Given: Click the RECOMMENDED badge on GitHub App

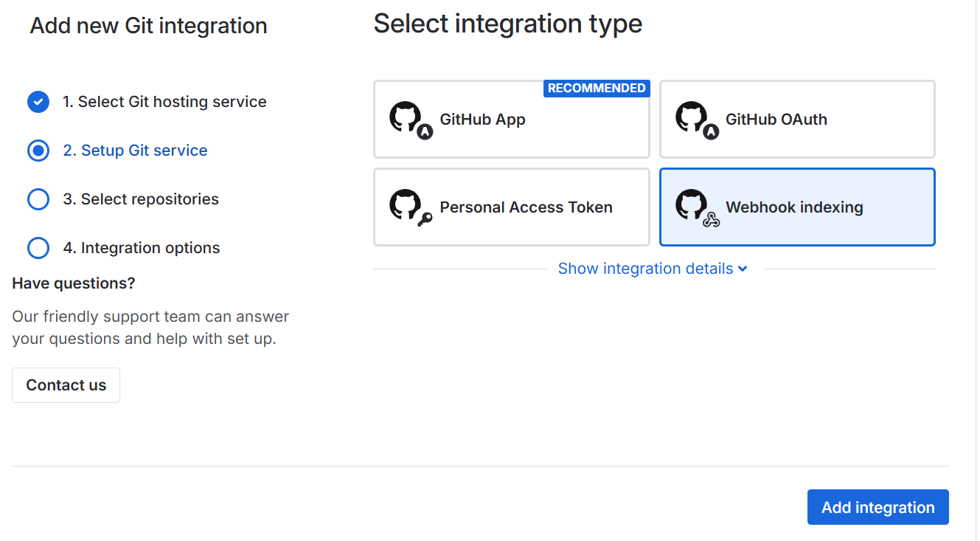Looking at the screenshot, I should point(597,89).
